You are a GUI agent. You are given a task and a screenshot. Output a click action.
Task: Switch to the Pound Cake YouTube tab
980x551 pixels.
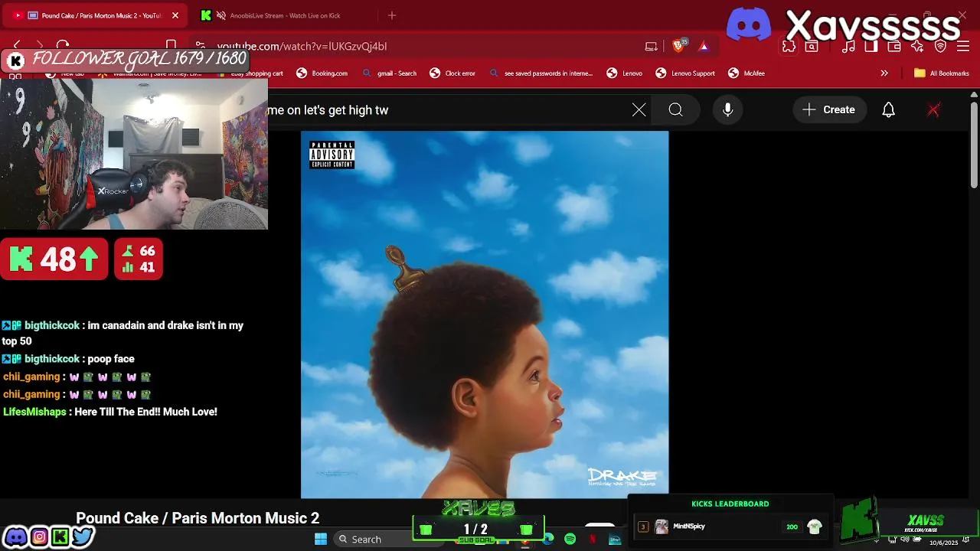[x=96, y=15]
